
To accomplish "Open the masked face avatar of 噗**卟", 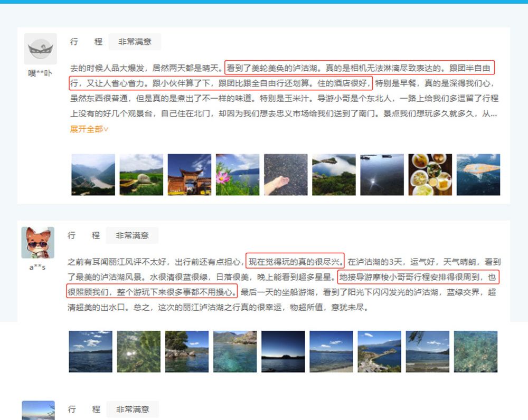I will tap(41, 49).
